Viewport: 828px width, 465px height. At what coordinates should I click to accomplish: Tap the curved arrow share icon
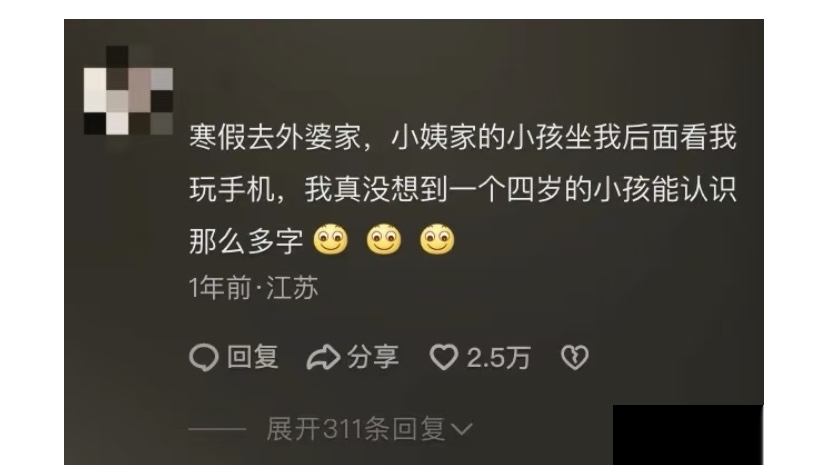[x=323, y=357]
